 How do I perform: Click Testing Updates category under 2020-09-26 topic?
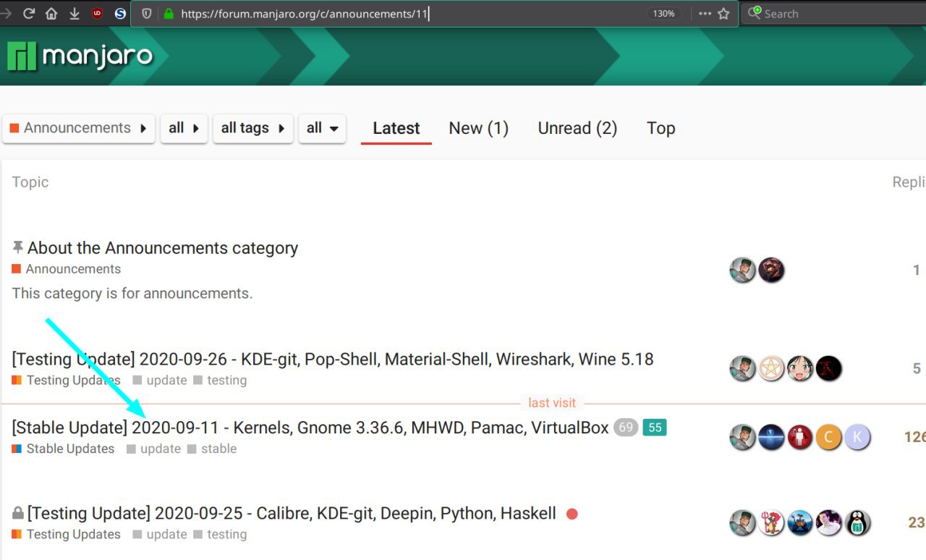click(x=67, y=381)
